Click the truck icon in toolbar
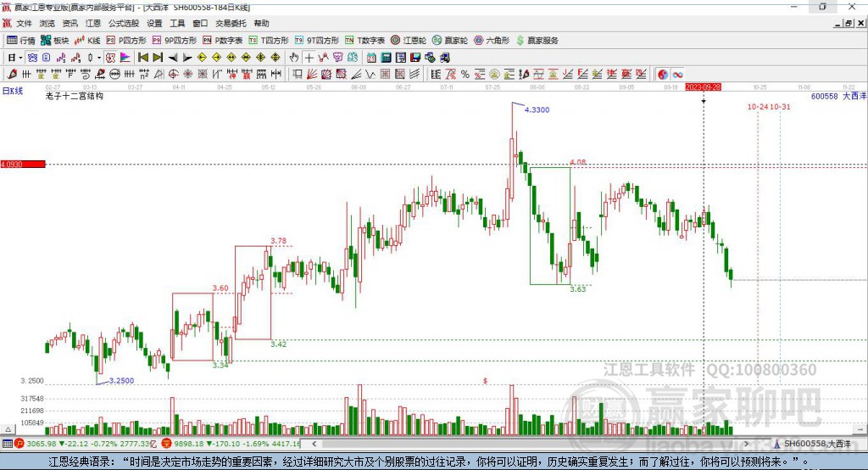This screenshot has height=470, width=868. 444,58
